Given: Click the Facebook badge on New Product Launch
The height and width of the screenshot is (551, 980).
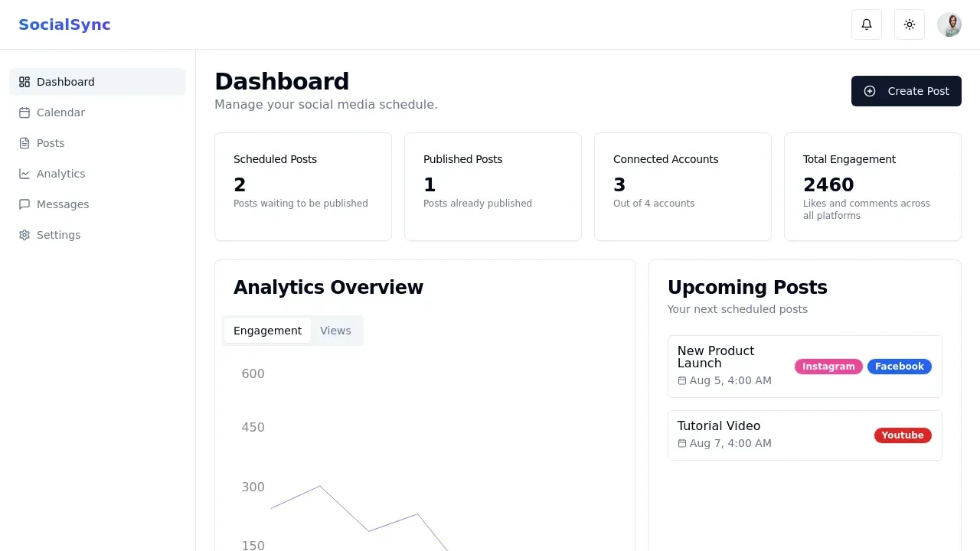Looking at the screenshot, I should (x=899, y=367).
